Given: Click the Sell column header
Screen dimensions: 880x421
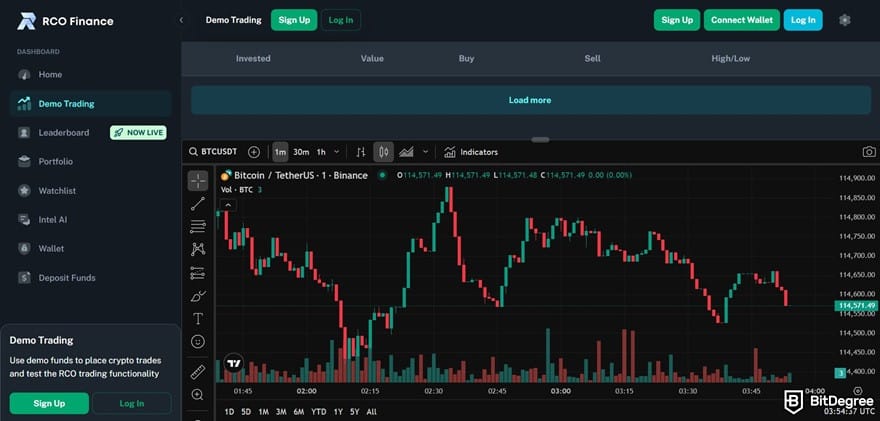Looking at the screenshot, I should 593,58.
